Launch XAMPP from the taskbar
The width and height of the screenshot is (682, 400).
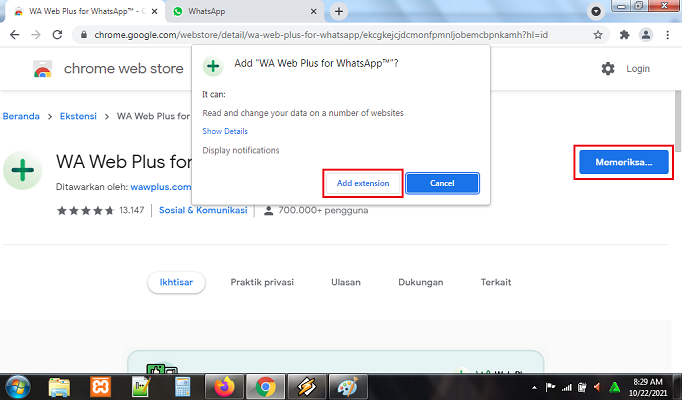tap(100, 387)
